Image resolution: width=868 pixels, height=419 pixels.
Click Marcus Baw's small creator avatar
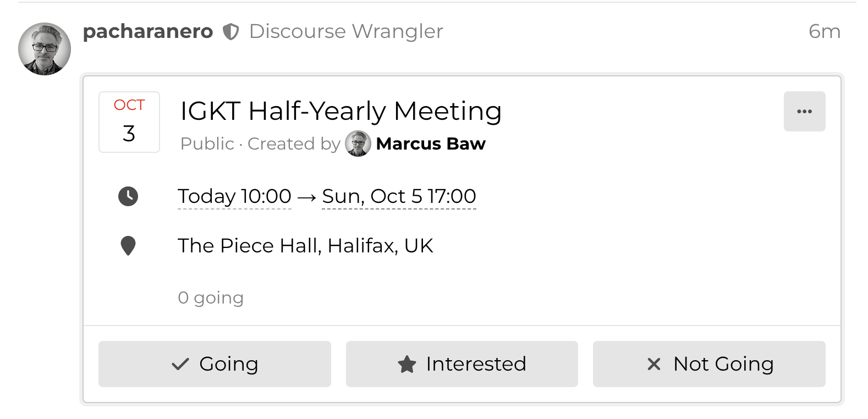click(358, 144)
